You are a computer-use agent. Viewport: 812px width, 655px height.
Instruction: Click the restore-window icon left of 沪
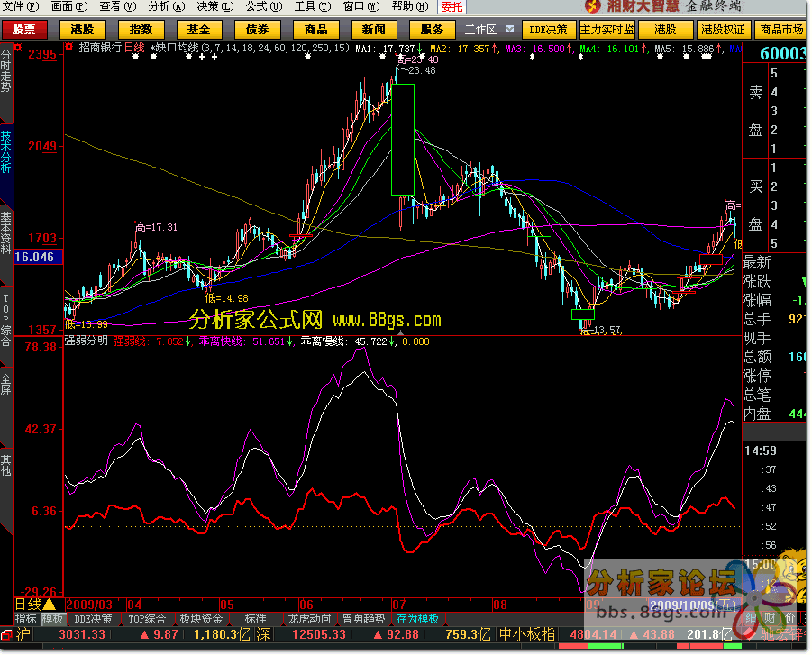pyautogui.click(x=6, y=633)
